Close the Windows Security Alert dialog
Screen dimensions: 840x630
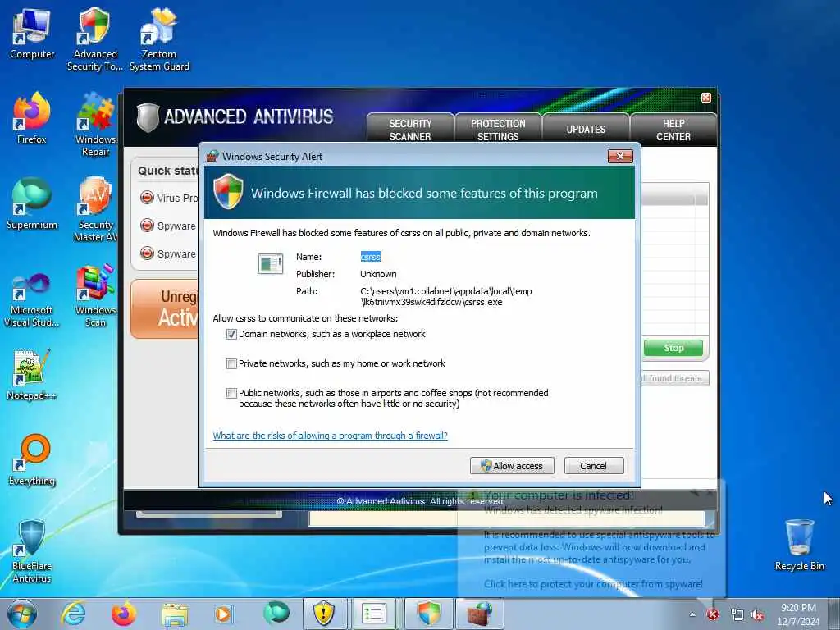tap(620, 156)
